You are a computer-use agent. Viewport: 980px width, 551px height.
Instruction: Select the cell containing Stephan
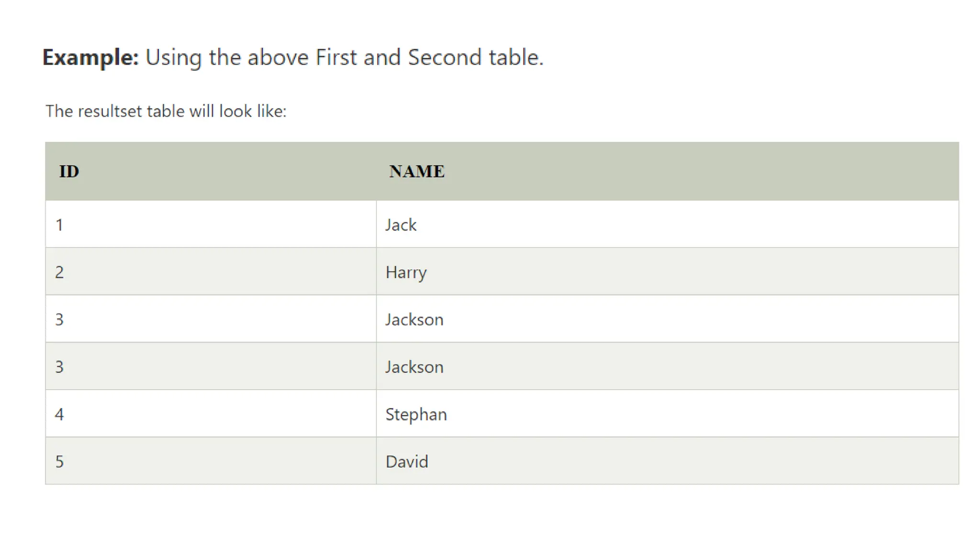(416, 414)
